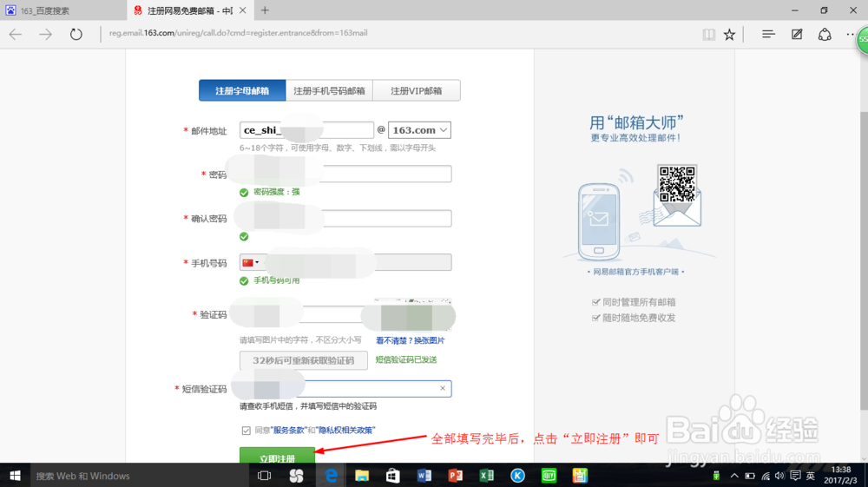
Task: Open Excel from the taskbar
Action: [487, 476]
